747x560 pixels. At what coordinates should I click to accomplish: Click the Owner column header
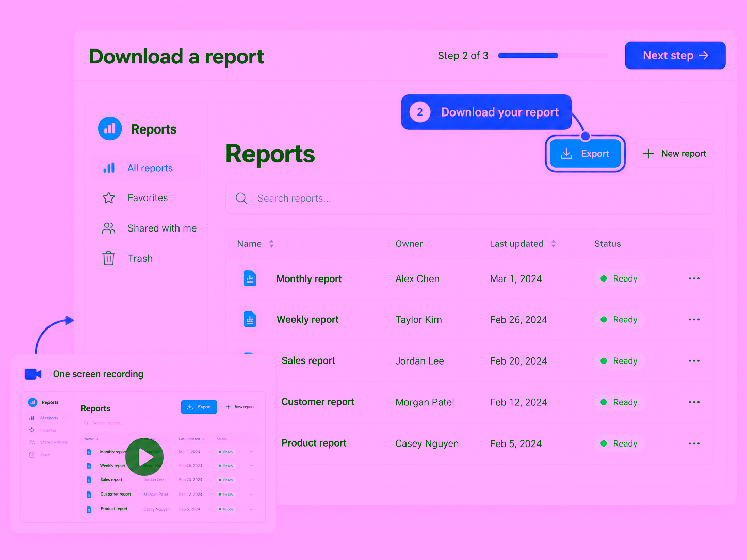(x=409, y=244)
